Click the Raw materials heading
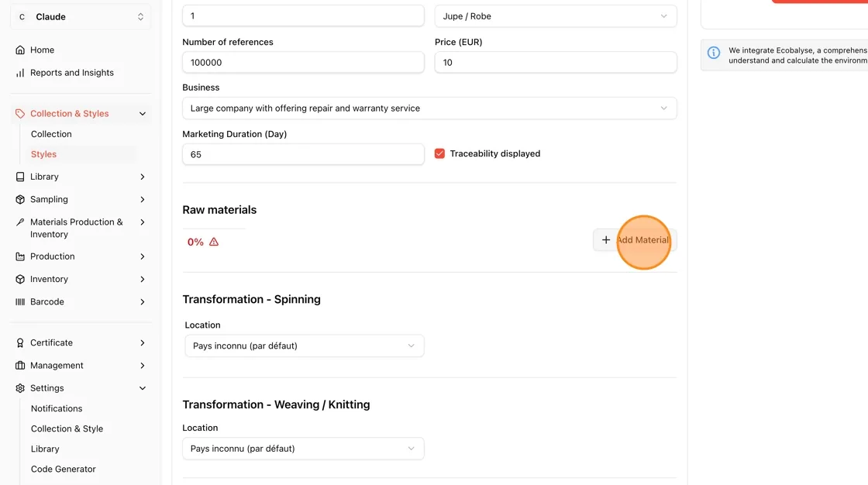The width and height of the screenshot is (868, 485). pyautogui.click(x=219, y=210)
